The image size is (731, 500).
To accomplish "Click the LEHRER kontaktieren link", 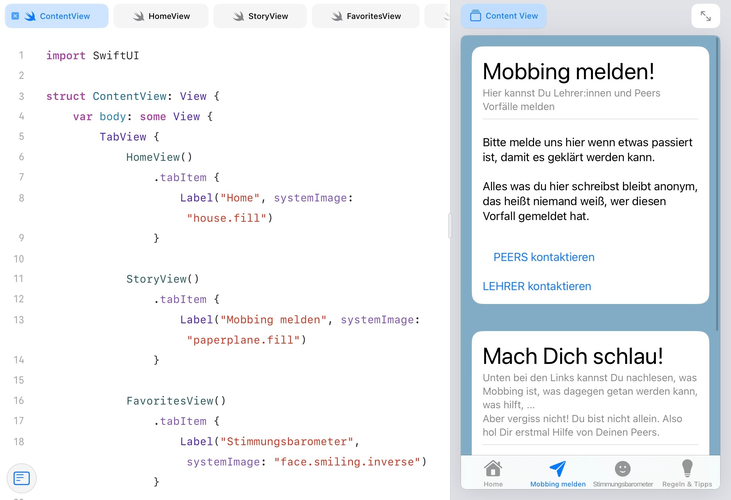I will tap(537, 286).
